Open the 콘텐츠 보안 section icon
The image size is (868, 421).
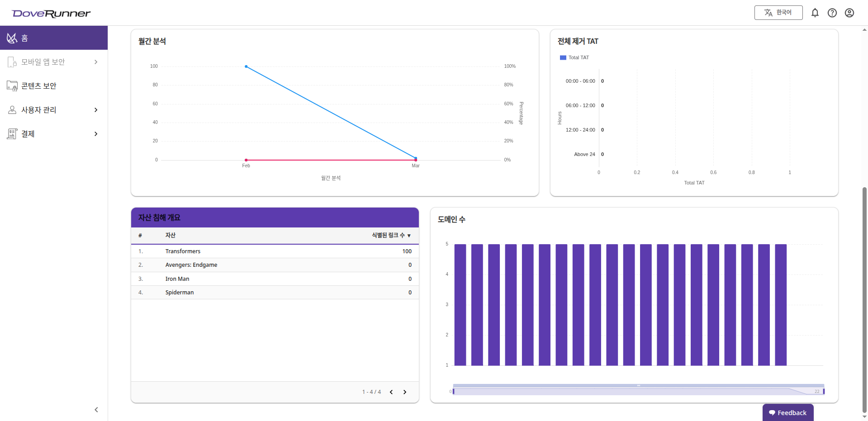[x=12, y=85]
